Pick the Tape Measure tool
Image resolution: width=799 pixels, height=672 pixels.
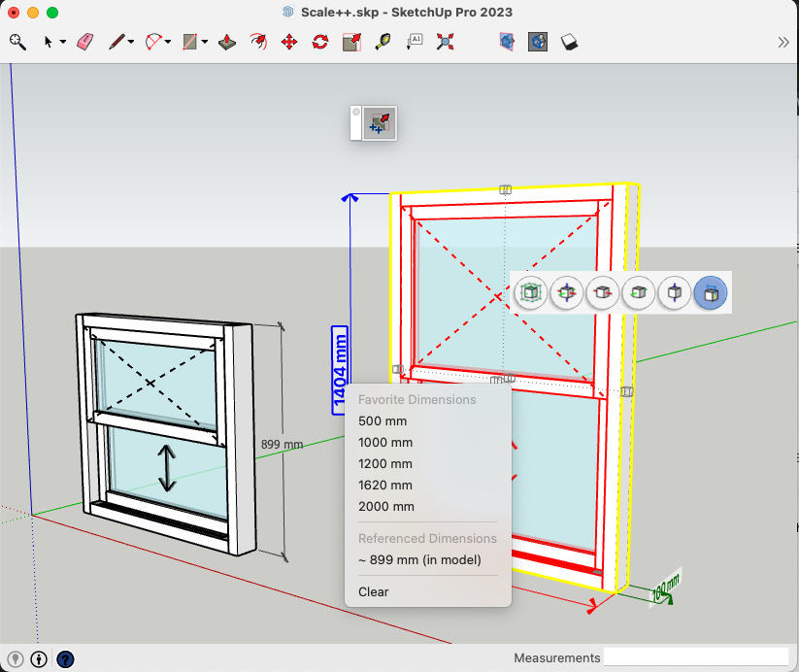tap(383, 42)
